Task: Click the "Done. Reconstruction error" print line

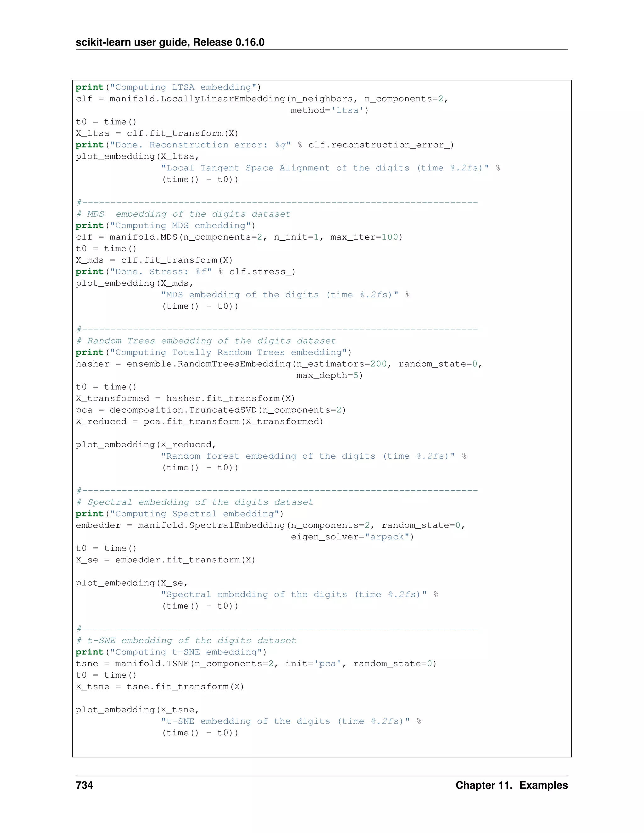Action: point(265,145)
